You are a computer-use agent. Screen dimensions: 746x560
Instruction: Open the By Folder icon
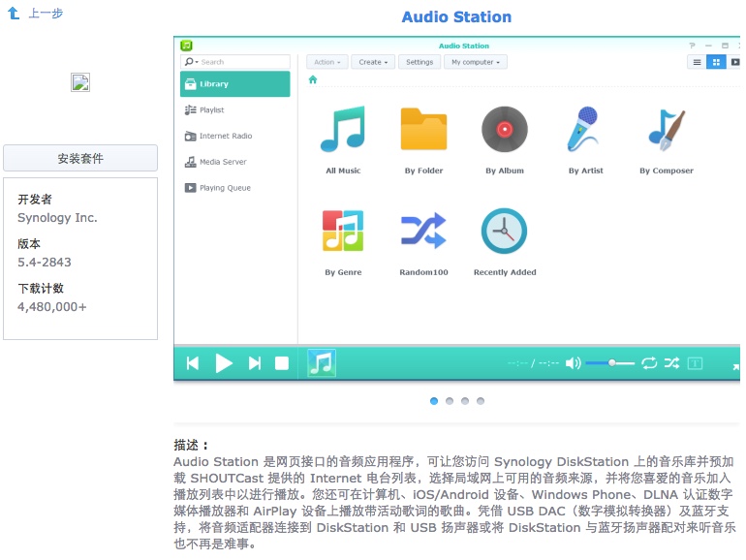(423, 131)
